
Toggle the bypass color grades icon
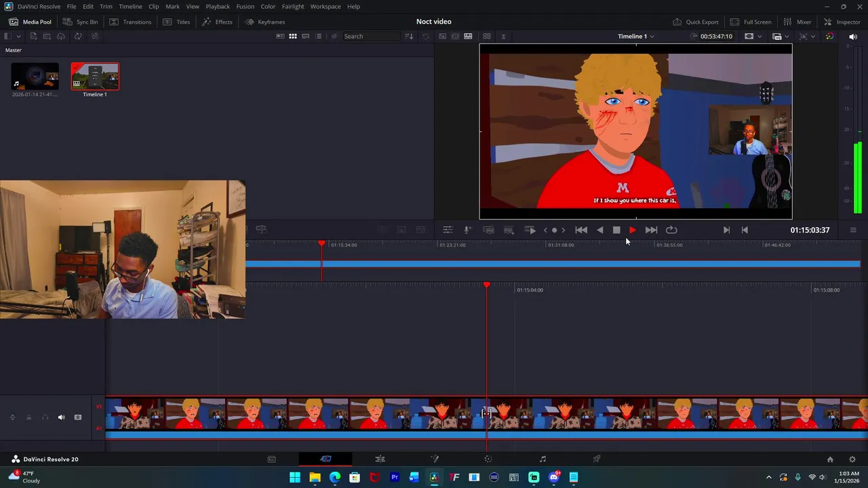click(829, 36)
